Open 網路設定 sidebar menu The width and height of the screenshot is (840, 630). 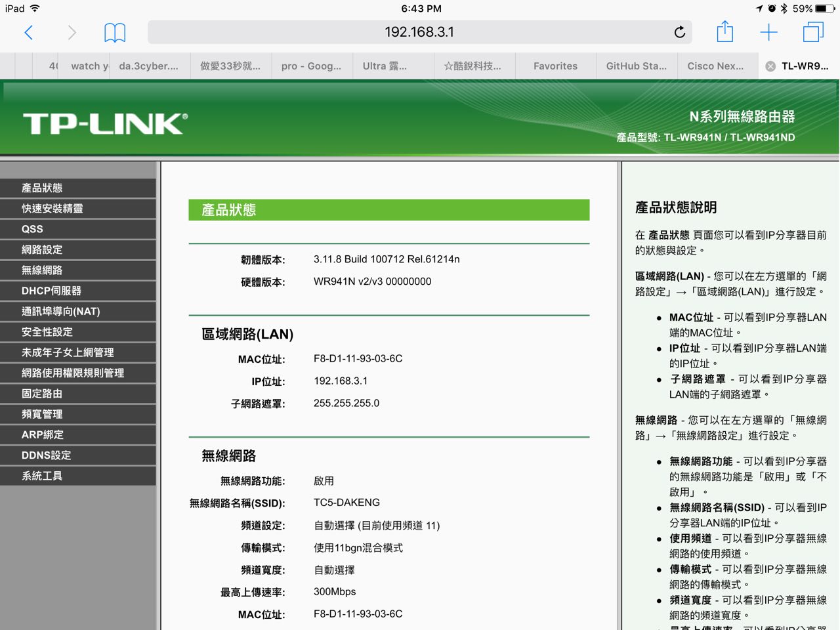(x=78, y=249)
